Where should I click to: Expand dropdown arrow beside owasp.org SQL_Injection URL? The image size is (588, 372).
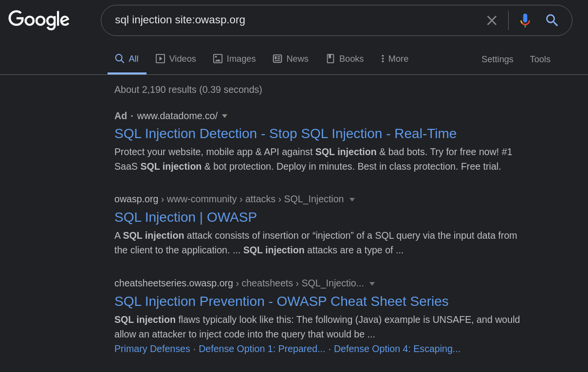[352, 199]
